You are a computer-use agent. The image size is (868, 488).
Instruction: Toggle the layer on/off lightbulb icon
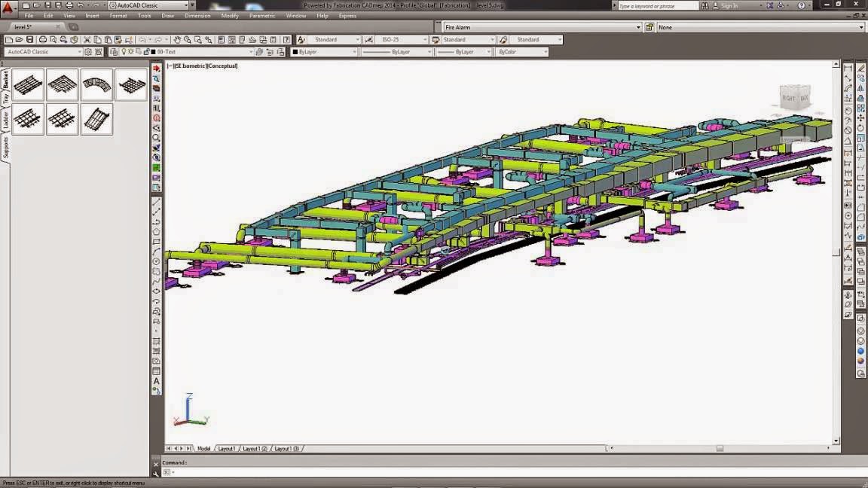point(124,52)
